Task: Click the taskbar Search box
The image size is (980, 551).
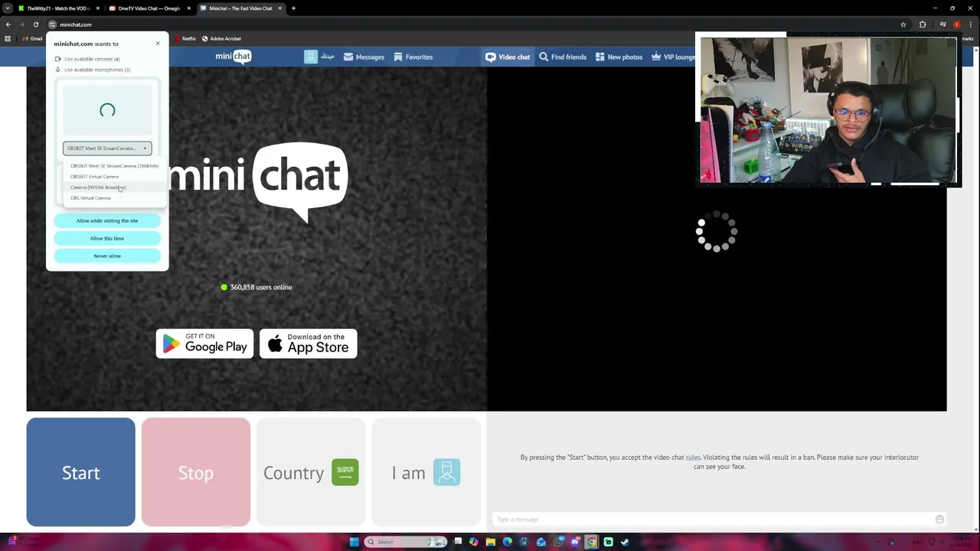Action: point(406,542)
